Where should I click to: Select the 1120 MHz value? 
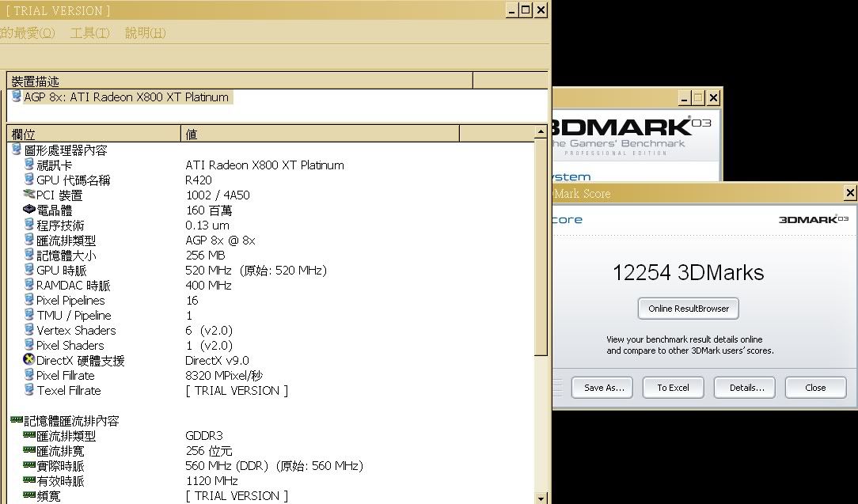pos(212,481)
